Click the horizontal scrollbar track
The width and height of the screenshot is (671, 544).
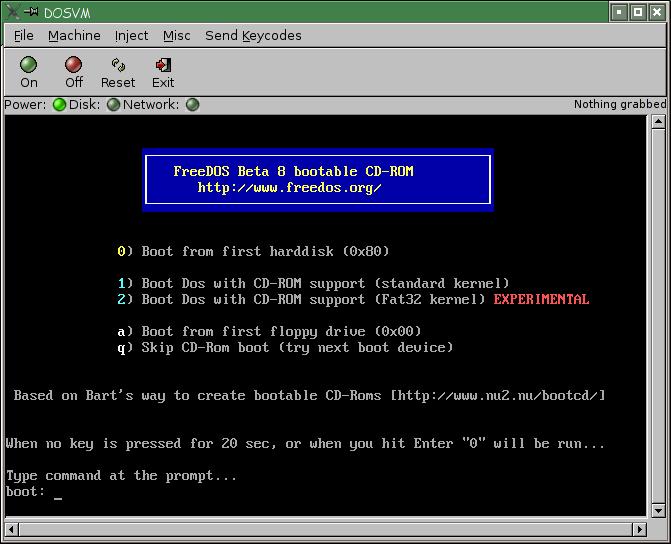[326, 529]
